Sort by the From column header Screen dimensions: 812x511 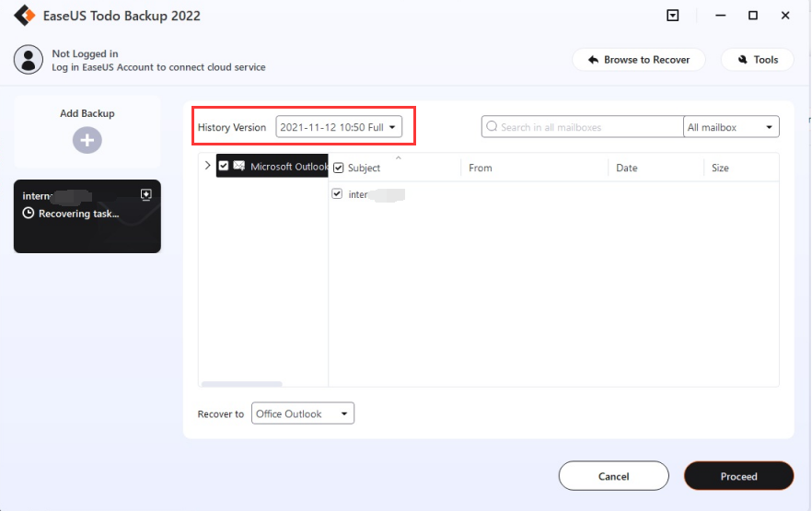coord(480,168)
